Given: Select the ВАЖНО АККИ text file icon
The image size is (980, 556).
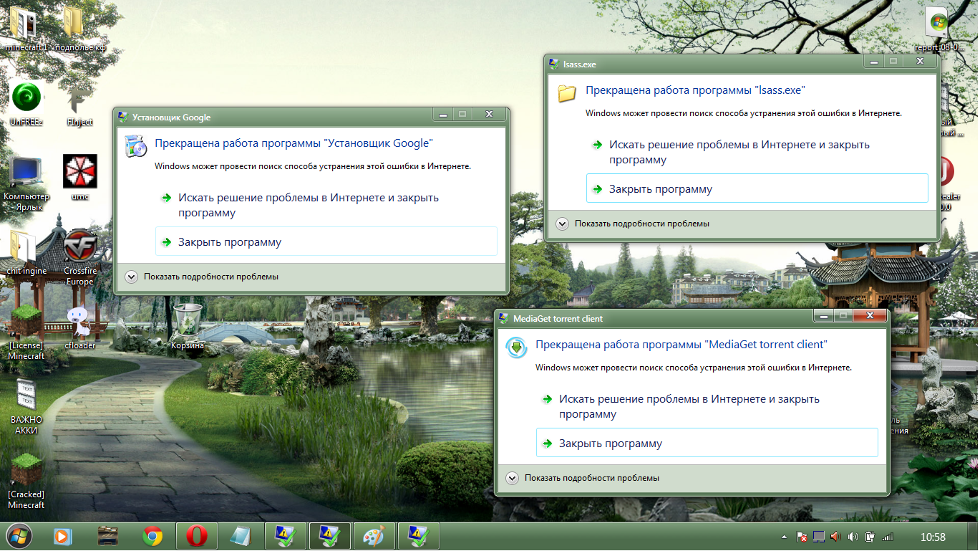Looking at the screenshot, I should [26, 406].
